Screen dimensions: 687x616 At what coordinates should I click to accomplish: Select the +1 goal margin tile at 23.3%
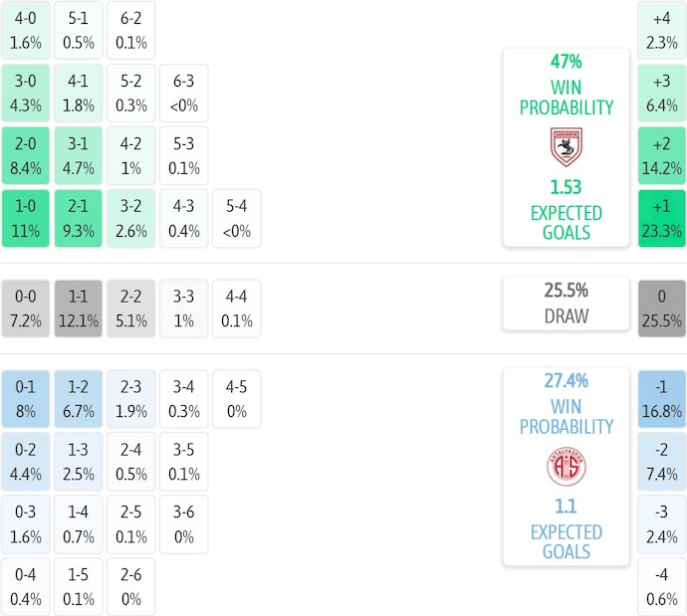662,219
